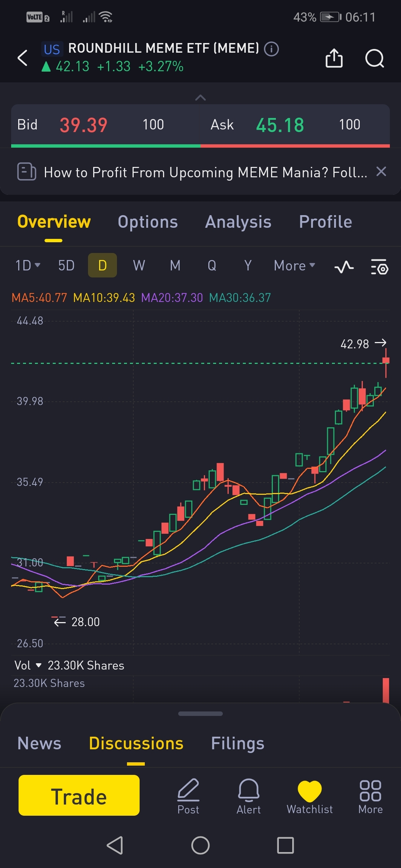Toggle Watchlist heart icon
Image resolution: width=401 pixels, height=868 pixels.
310,796
